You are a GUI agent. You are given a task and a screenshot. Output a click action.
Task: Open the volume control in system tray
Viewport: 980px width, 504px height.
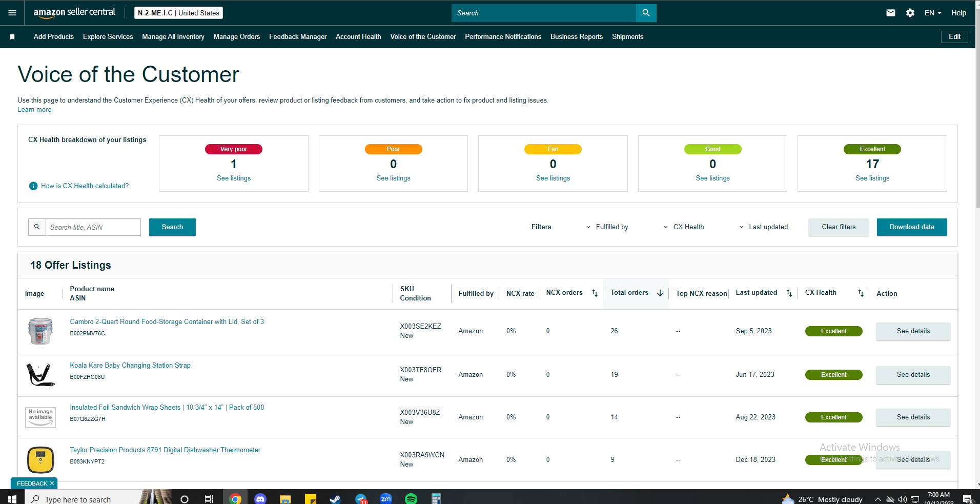tap(903, 499)
